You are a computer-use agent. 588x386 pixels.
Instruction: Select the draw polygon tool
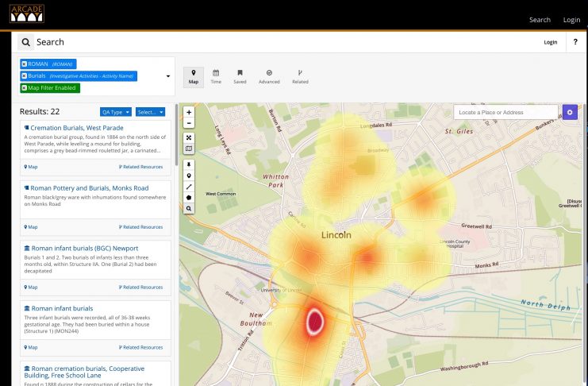(189, 197)
